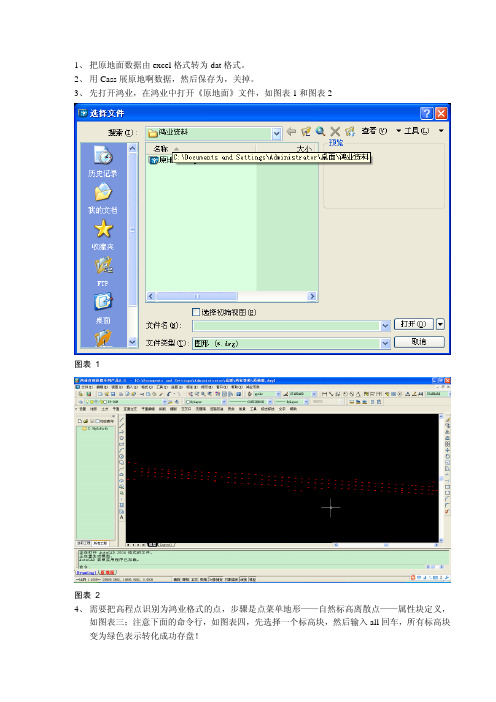Viewport: 496px width, 702px height.
Task: Open the 工具 tools menu
Action: tap(416, 131)
